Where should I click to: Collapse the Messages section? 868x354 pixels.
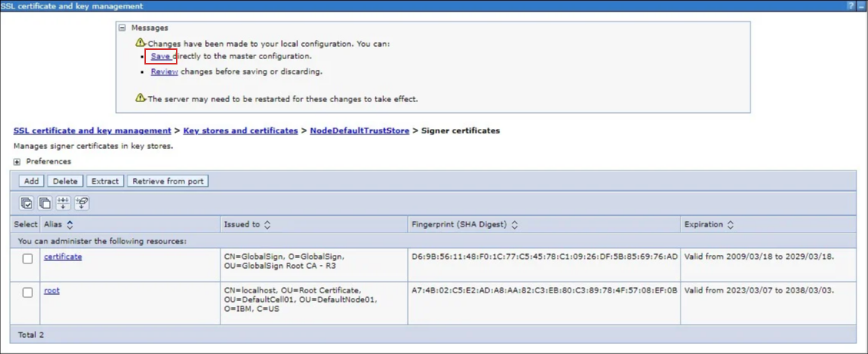tap(123, 28)
